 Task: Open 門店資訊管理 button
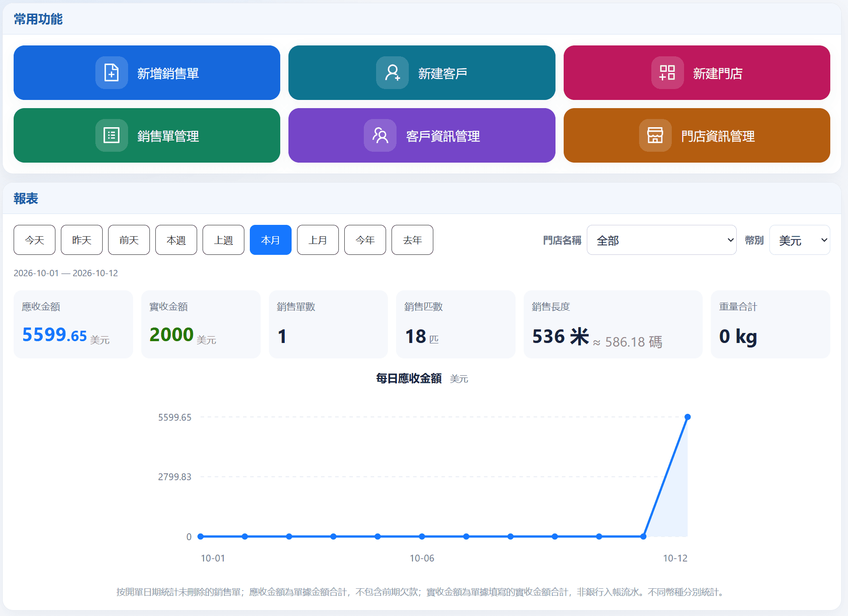click(697, 135)
